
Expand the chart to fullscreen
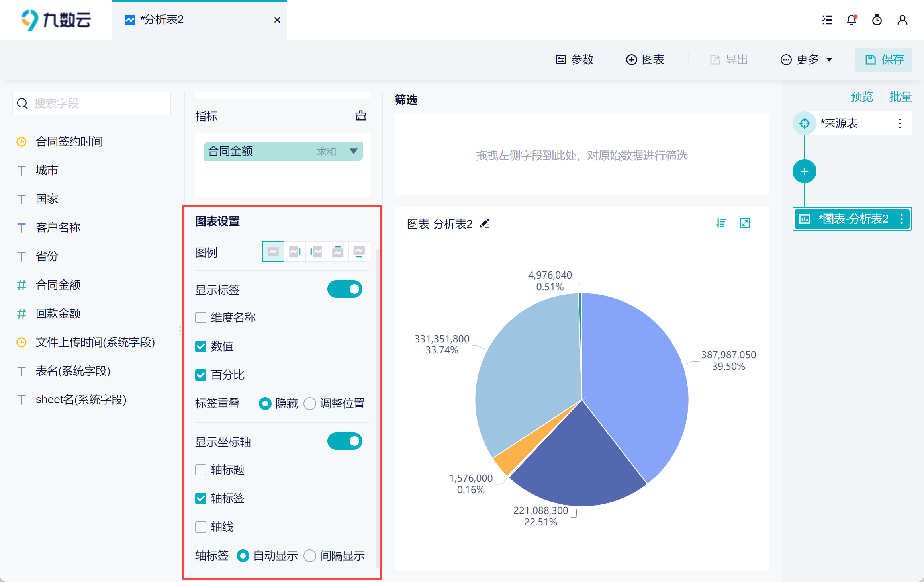coord(745,223)
